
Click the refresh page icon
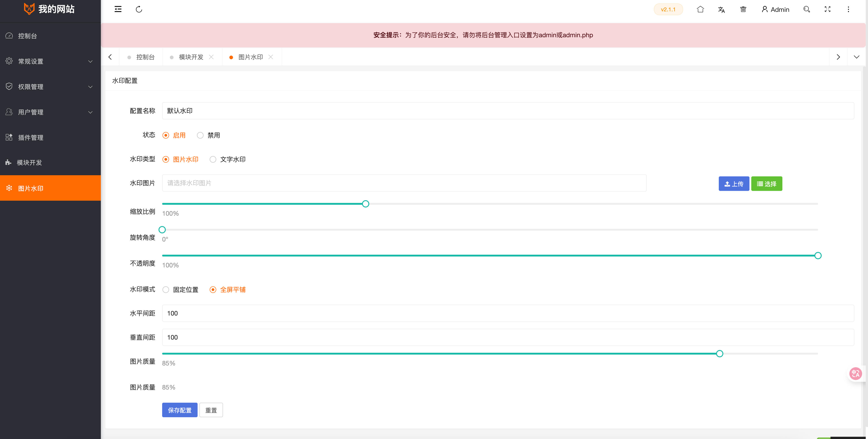[139, 9]
